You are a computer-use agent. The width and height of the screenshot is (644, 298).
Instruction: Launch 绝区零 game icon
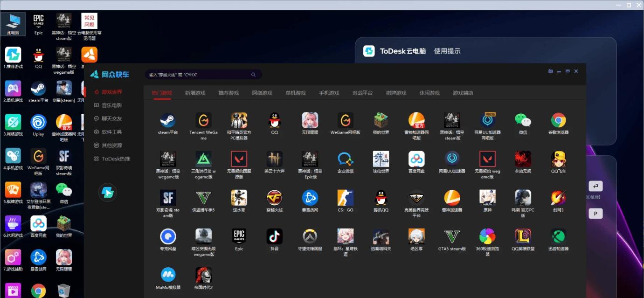pos(416,236)
